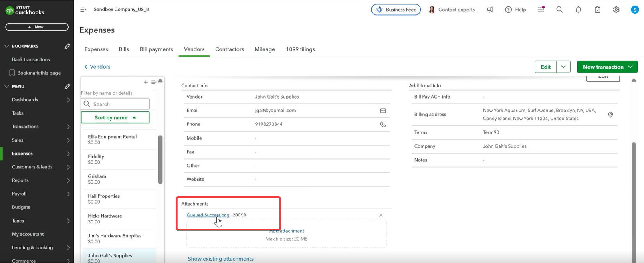Open the settings gear icon
This screenshot has height=263, width=644.
tap(616, 10)
